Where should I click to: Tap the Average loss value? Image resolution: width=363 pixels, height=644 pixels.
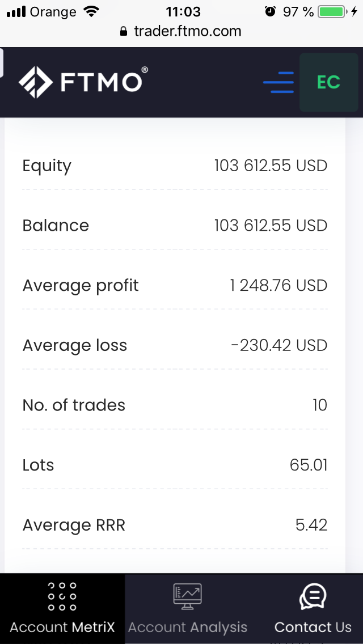(279, 345)
